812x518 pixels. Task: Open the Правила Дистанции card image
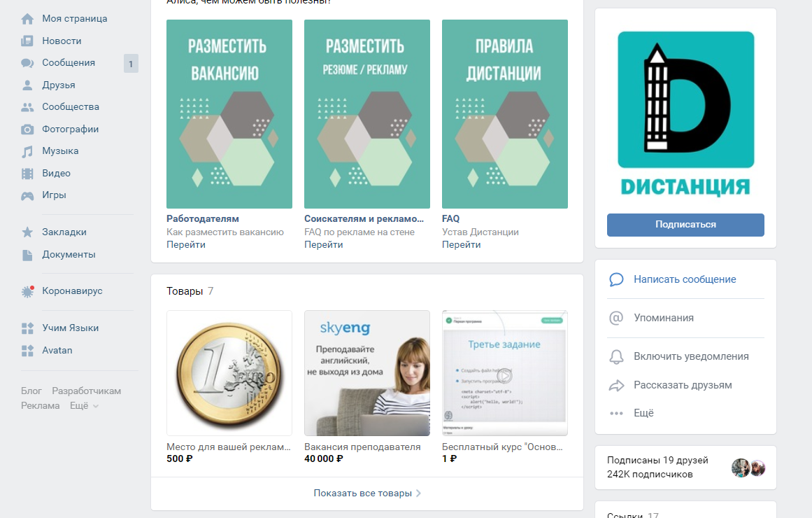(505, 114)
